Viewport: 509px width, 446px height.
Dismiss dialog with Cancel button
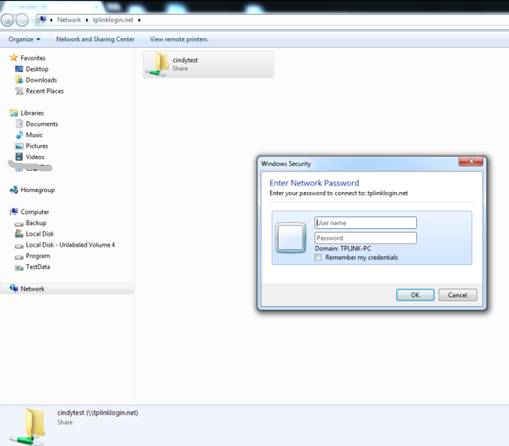[457, 295]
